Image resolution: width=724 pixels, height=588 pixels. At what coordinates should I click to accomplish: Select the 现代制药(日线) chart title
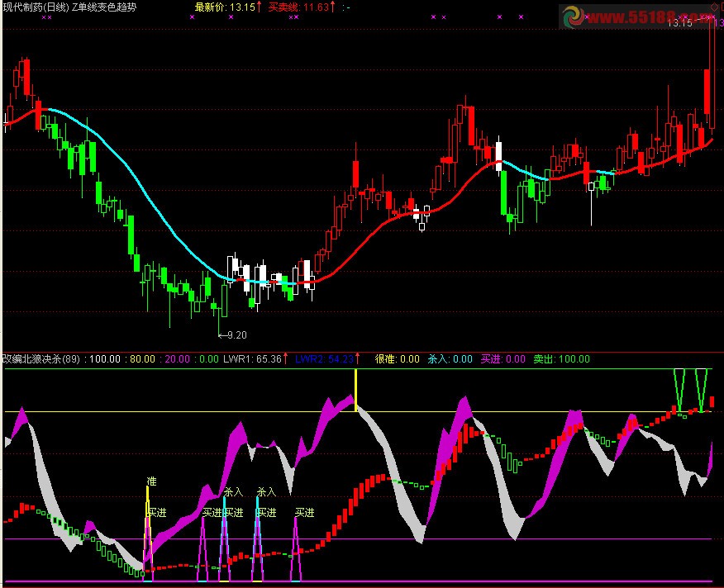[x=36, y=7]
